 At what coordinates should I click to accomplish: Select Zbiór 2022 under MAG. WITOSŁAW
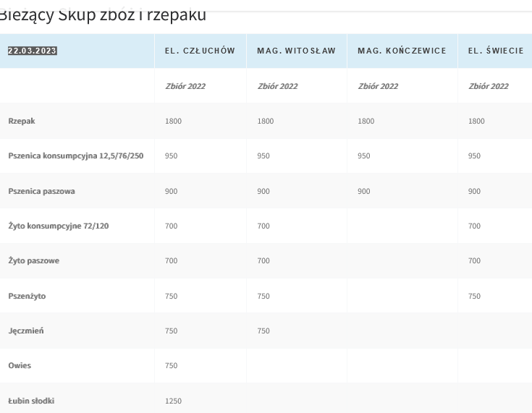(x=277, y=86)
